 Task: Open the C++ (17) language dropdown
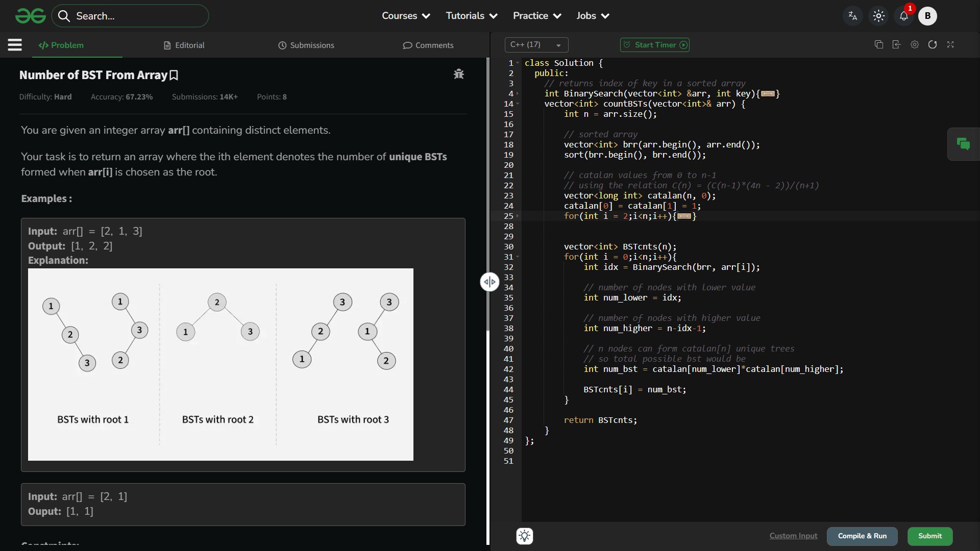pyautogui.click(x=536, y=45)
